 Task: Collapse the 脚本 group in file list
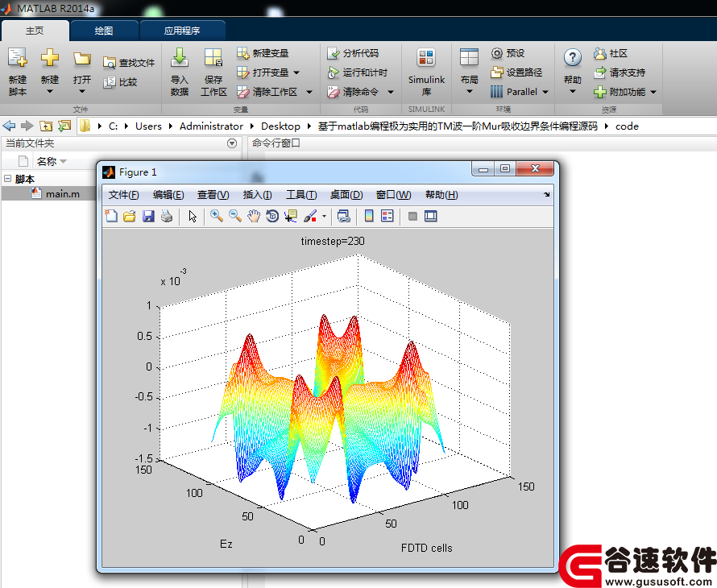7,178
